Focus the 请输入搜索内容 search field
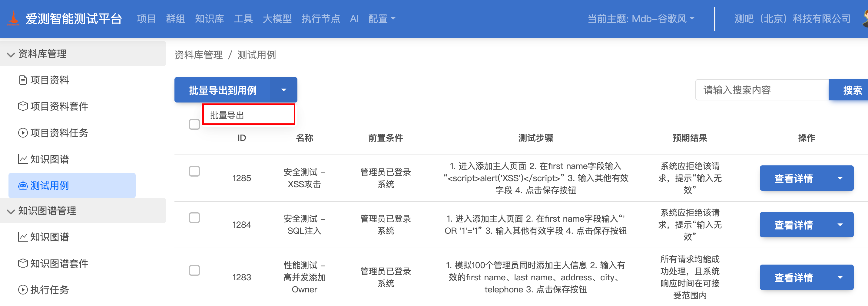The height and width of the screenshot is (306, 868). (762, 90)
